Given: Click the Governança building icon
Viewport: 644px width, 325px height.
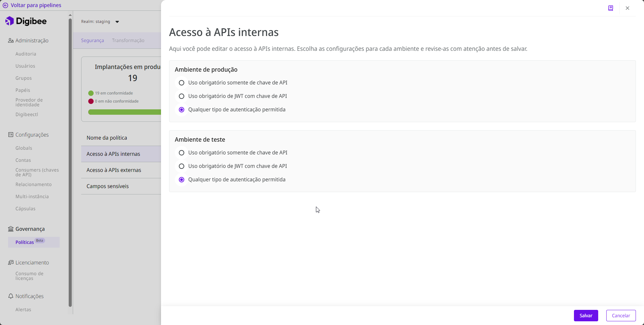Looking at the screenshot, I should [x=11, y=229].
